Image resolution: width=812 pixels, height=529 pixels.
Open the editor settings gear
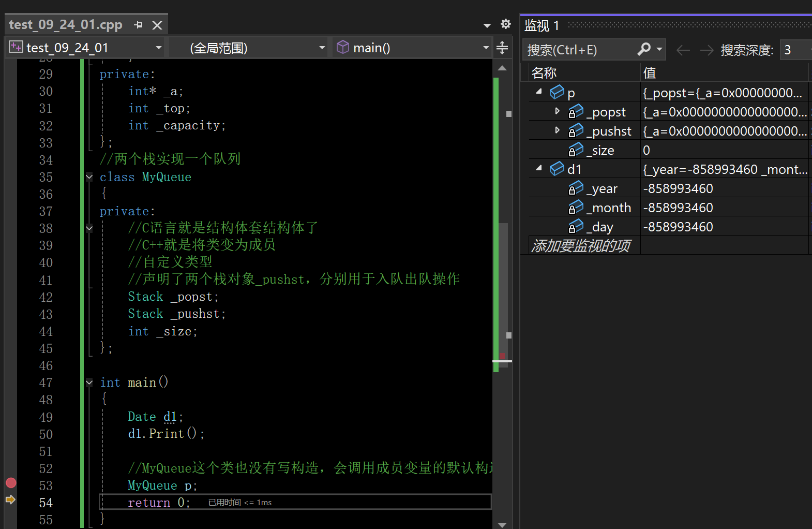tap(506, 24)
